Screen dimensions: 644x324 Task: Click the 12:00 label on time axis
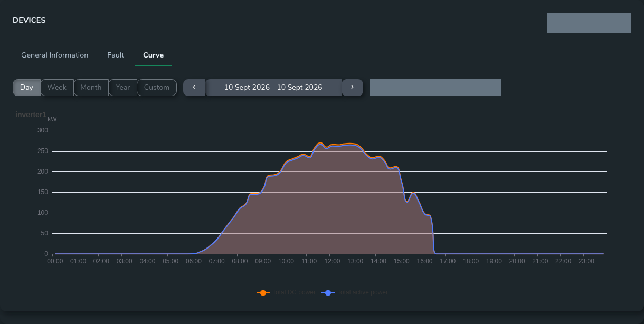coord(333,261)
